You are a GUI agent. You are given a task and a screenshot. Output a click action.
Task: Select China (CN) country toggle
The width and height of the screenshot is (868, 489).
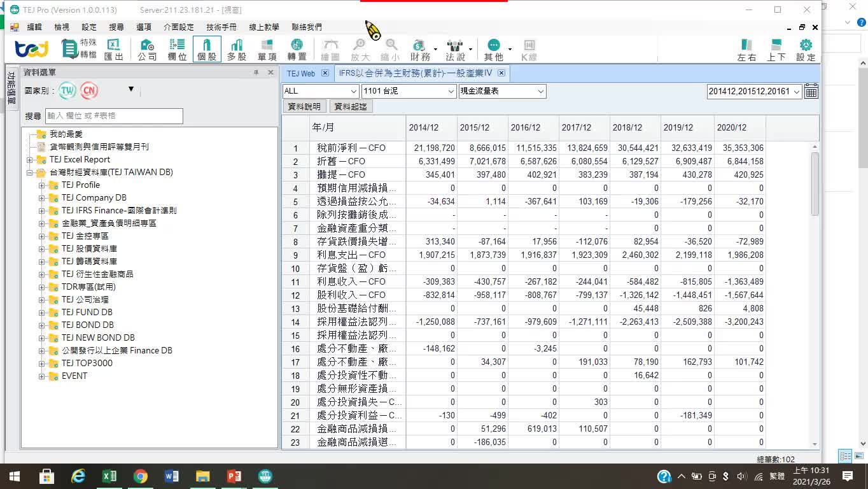click(x=89, y=90)
